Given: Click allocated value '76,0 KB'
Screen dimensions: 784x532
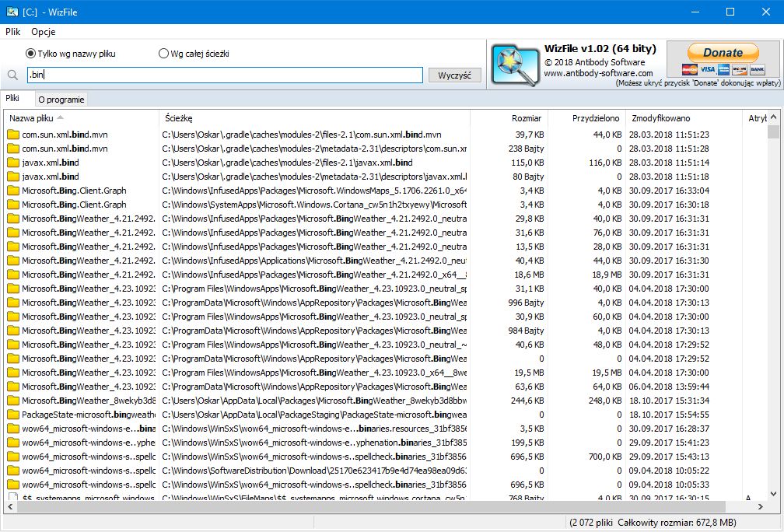Looking at the screenshot, I should (607, 233).
